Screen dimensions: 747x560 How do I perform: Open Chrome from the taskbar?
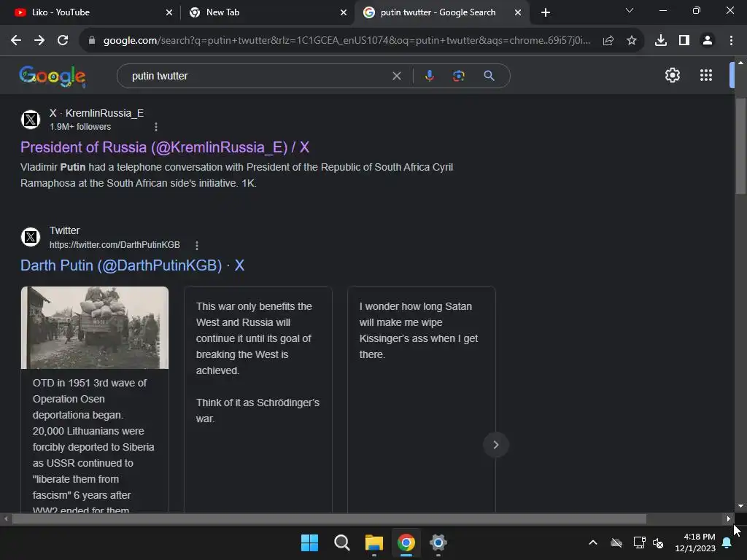[x=406, y=542]
